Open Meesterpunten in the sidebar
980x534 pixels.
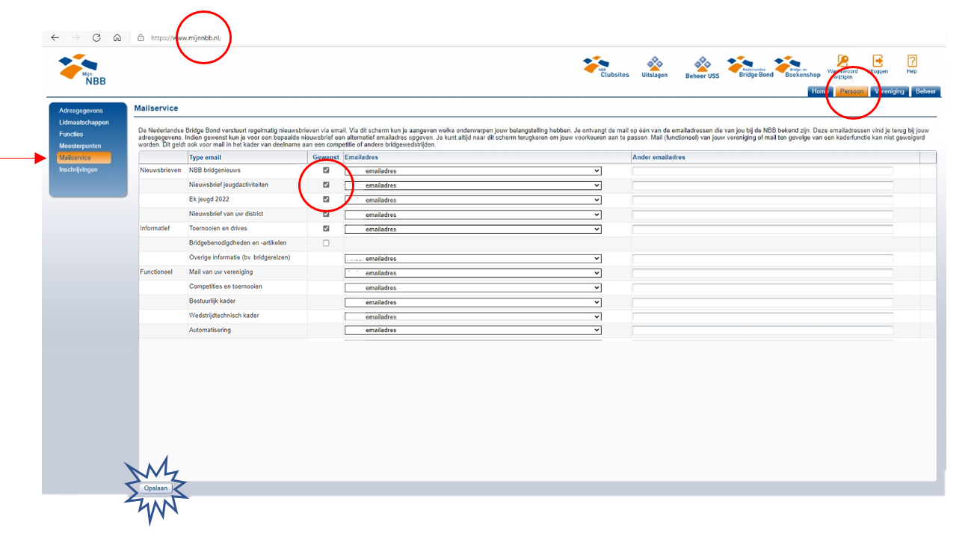[80, 146]
